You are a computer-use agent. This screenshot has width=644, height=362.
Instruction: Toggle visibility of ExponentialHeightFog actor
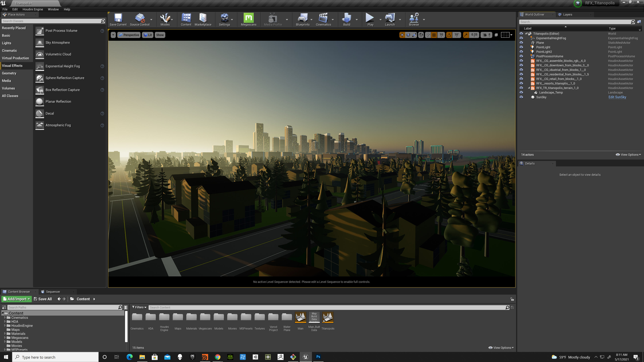click(x=521, y=38)
